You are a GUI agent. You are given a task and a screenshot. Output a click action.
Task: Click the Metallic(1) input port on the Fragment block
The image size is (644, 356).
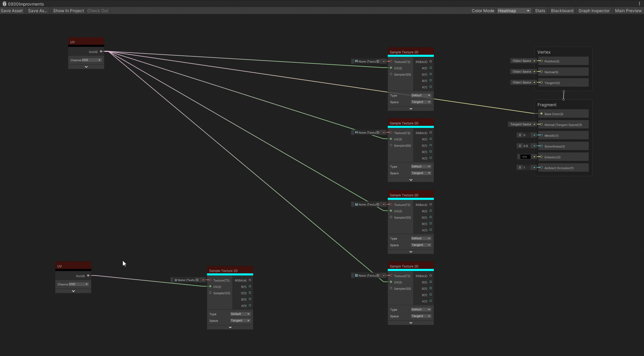(x=541, y=136)
